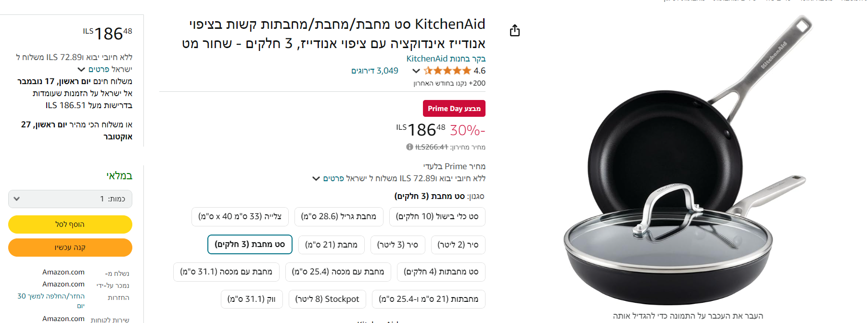Click the share icon beside the product image

tap(514, 31)
